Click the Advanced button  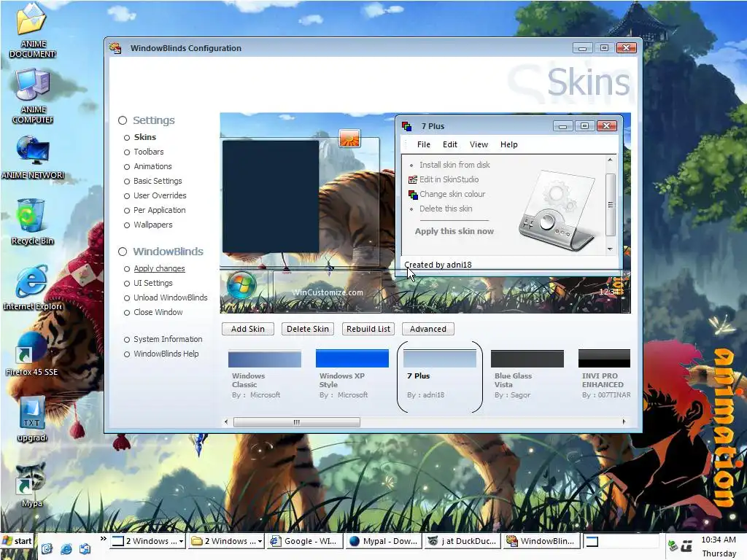click(x=427, y=329)
